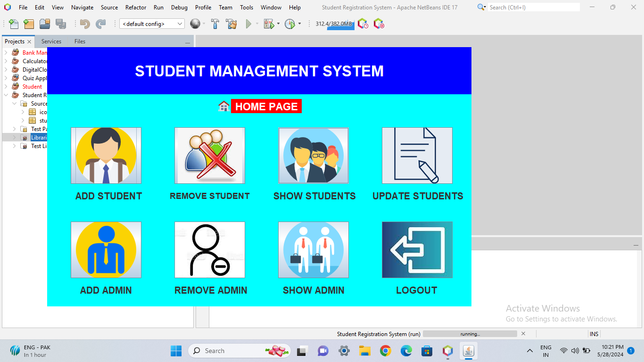Image resolution: width=644 pixels, height=362 pixels.
Task: Click the Profile Project clock icon
Action: click(x=290, y=24)
